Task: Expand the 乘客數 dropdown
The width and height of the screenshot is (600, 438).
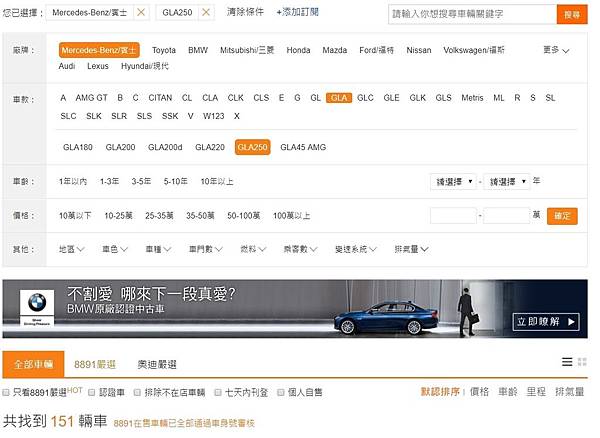Action: pyautogui.click(x=300, y=249)
